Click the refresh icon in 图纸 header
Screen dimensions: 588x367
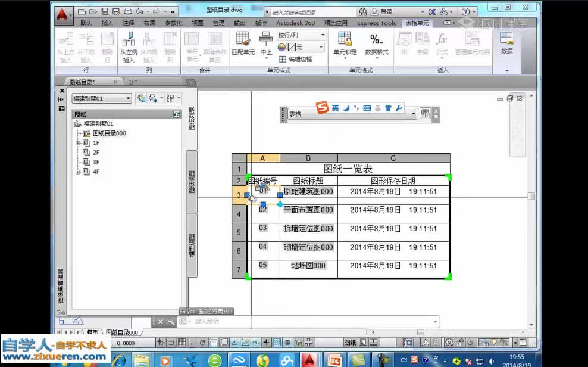(176, 114)
